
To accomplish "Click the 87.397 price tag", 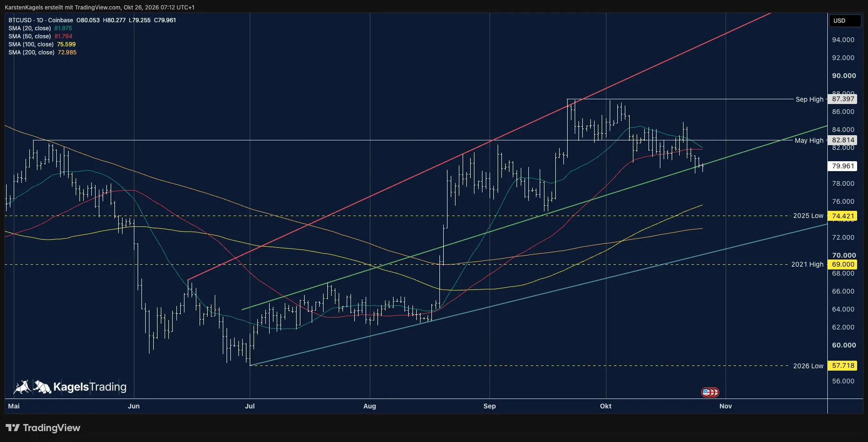I will pyautogui.click(x=843, y=99).
